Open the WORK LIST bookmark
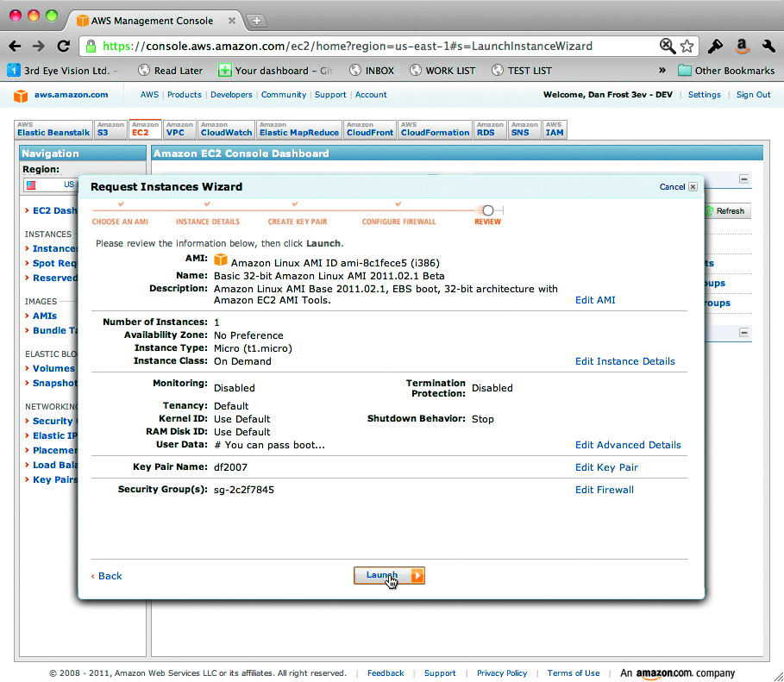This screenshot has height=682, width=784. (442, 71)
